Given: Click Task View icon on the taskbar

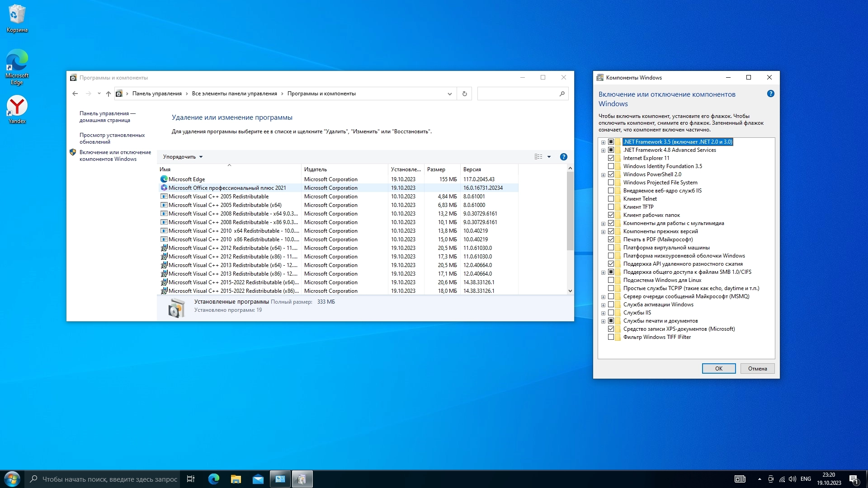Looking at the screenshot, I should (191, 479).
